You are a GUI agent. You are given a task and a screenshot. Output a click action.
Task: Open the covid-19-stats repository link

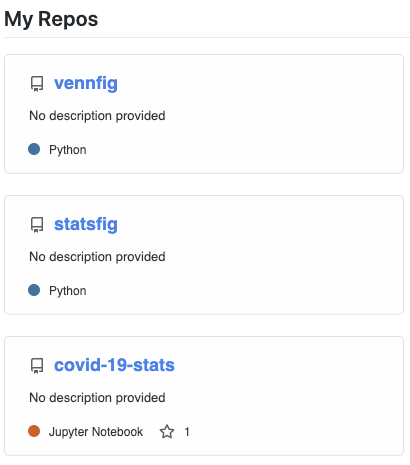pos(114,365)
